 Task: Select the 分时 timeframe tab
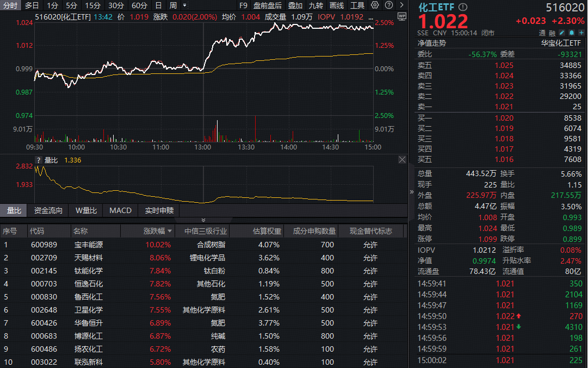pos(10,5)
